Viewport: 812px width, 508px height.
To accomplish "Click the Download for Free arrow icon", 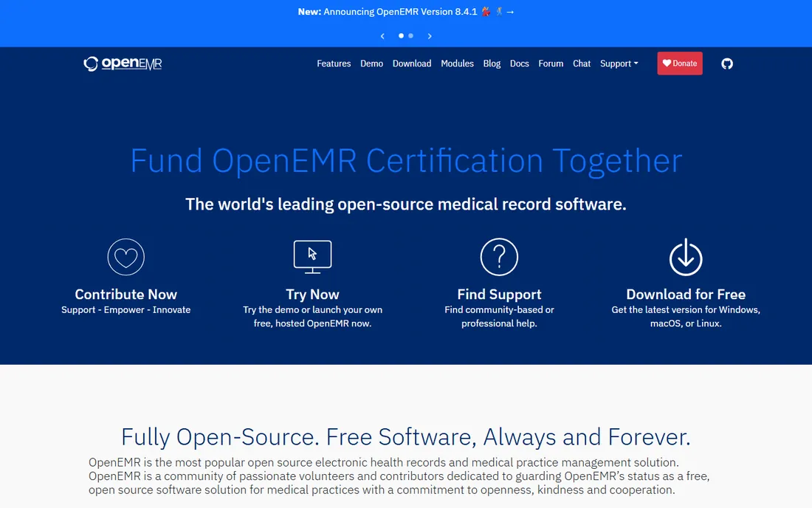I will coord(686,257).
